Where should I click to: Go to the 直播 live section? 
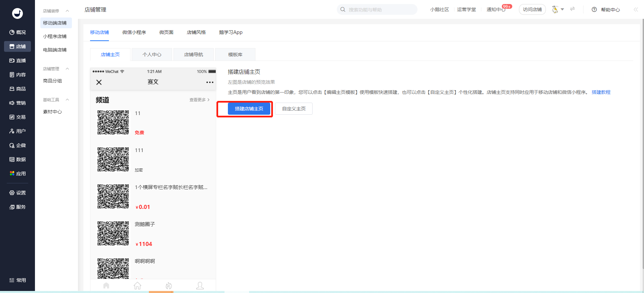click(x=17, y=61)
